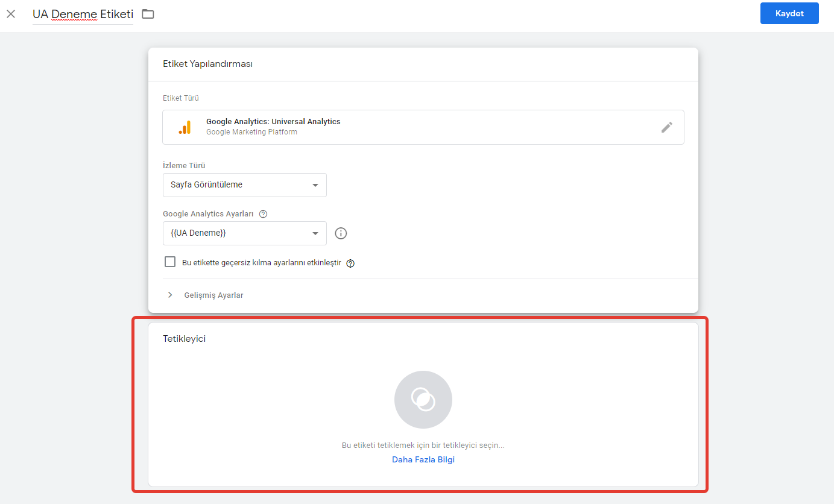Click the folder icon next to tag name
The image size is (834, 504).
click(x=148, y=14)
